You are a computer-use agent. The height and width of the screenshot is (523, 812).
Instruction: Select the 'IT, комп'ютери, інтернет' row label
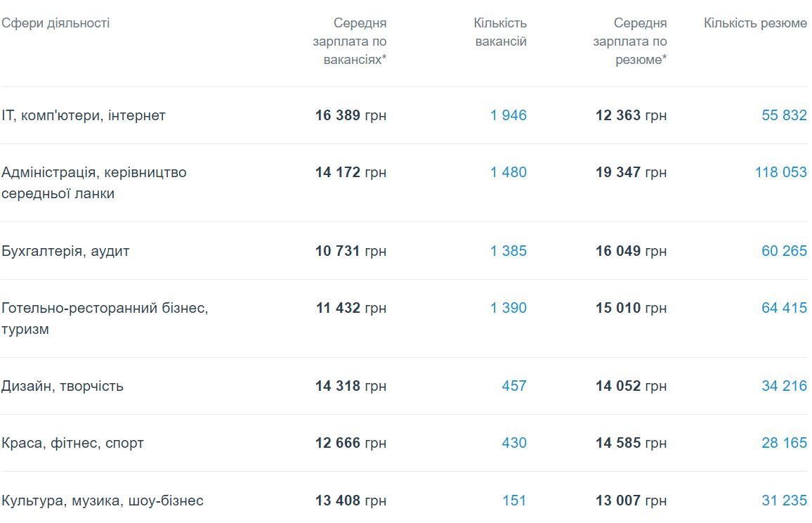pos(84,115)
